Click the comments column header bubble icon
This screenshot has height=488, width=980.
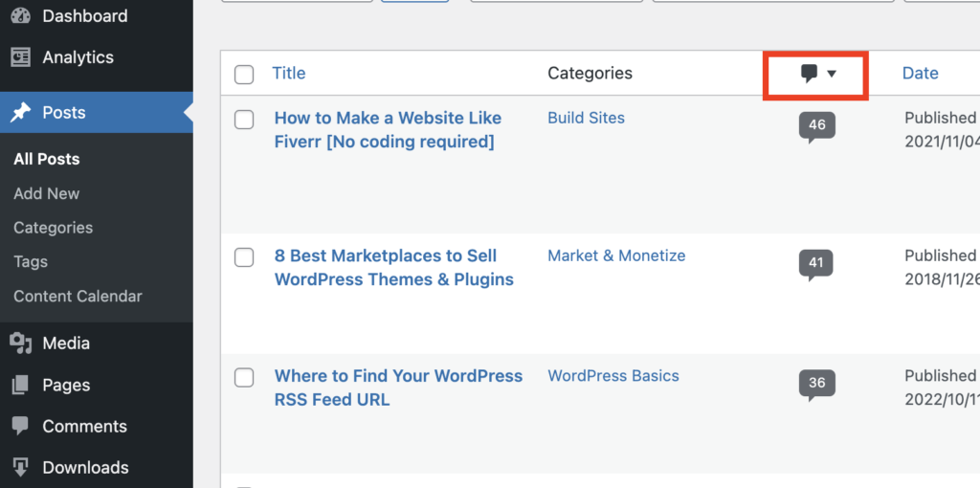(x=810, y=74)
